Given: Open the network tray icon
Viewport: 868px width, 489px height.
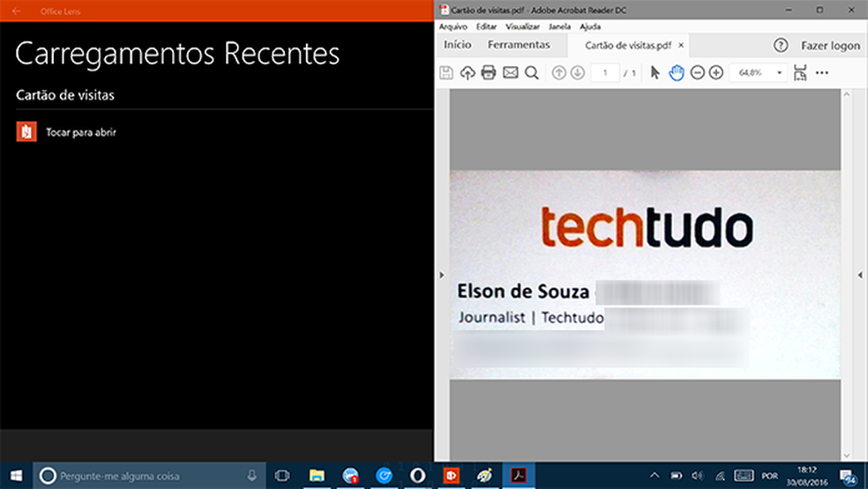Looking at the screenshot, I should tap(720, 476).
